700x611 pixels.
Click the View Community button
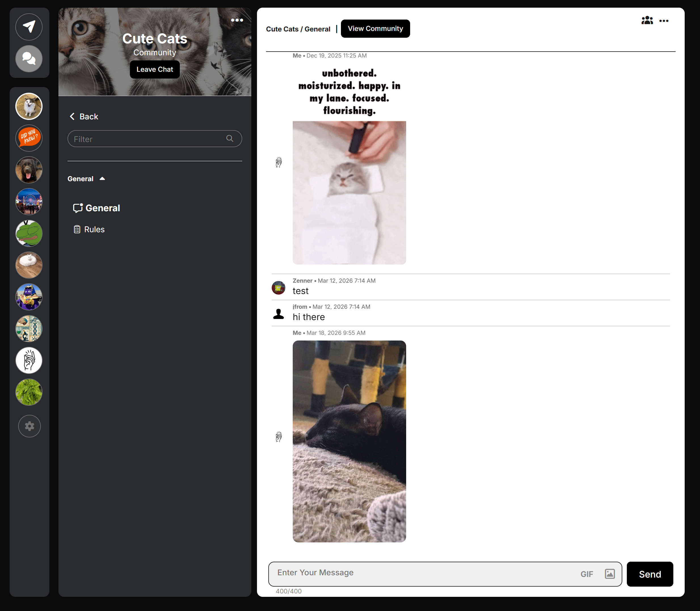coord(375,29)
